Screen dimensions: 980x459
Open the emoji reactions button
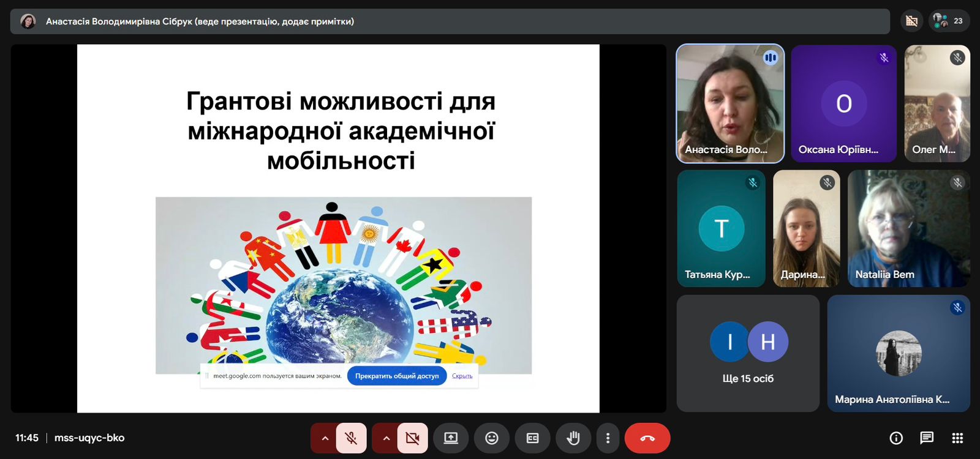coord(492,438)
